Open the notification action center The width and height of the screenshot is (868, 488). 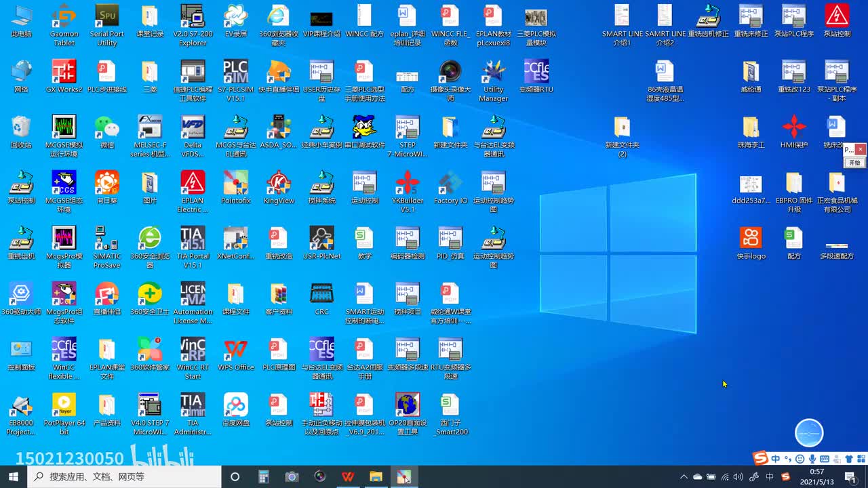[850, 477]
